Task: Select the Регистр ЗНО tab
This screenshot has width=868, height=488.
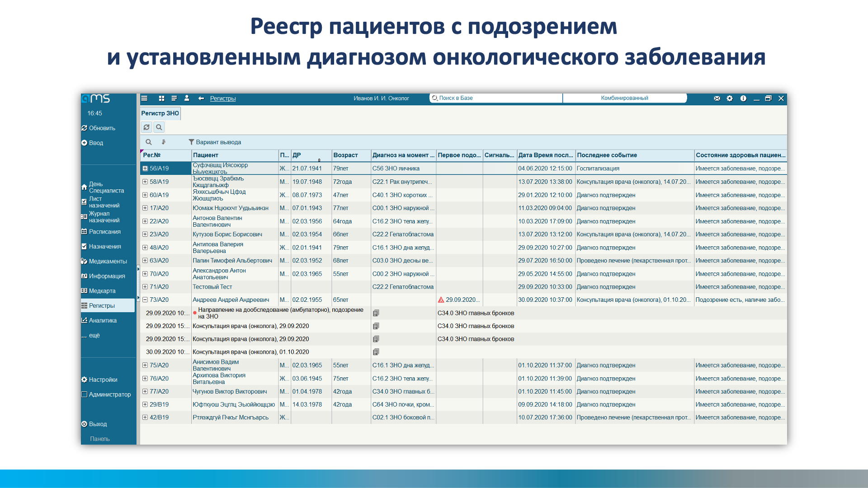Action: point(160,113)
